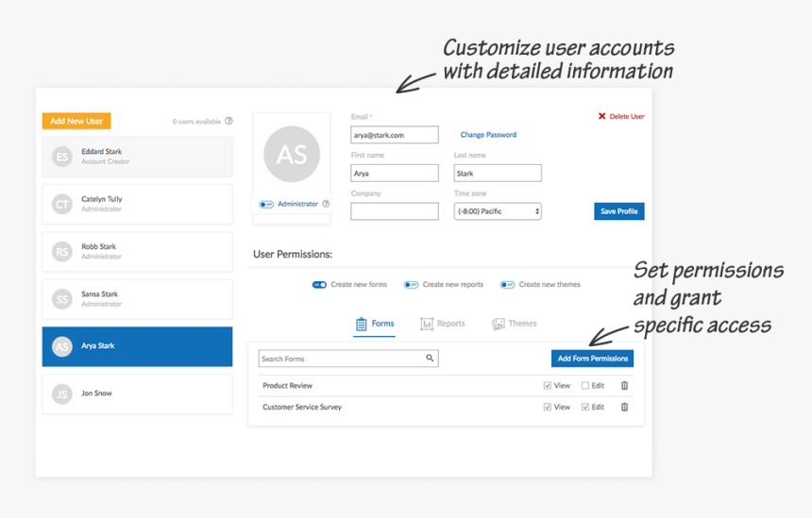
Task: Open help icon next to Administrator
Action: 326,204
